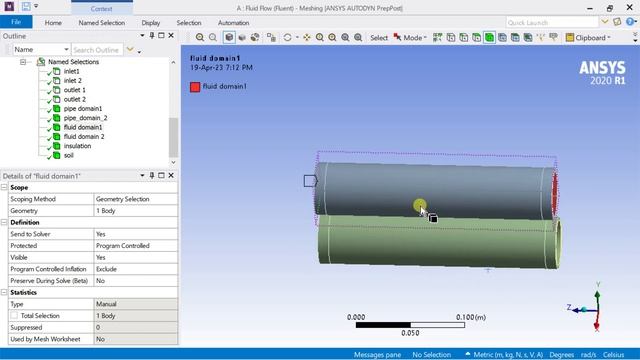
Task: Click the Search Outline input field
Action: [97, 49]
